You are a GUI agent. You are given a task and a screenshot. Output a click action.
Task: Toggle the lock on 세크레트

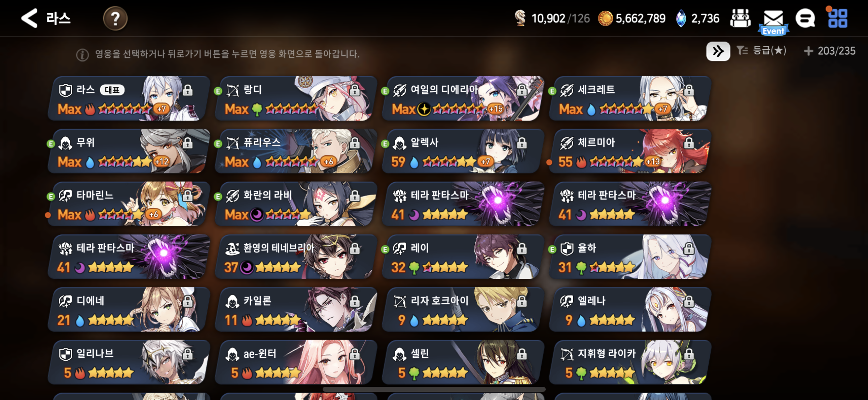pos(689,90)
